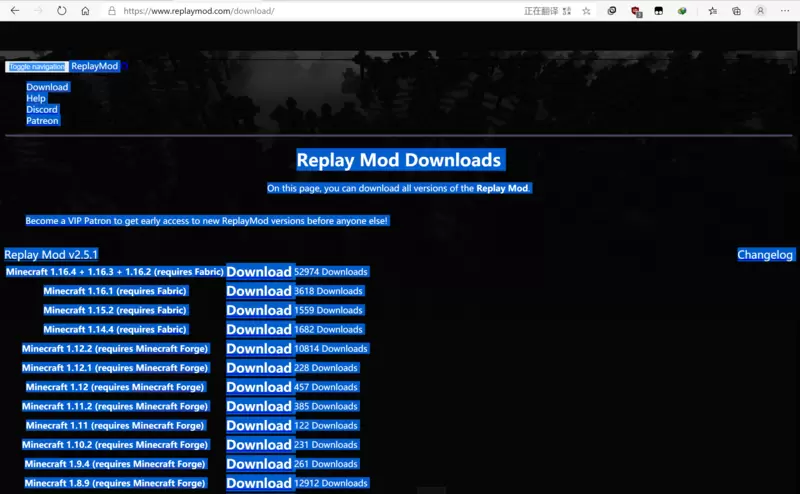Download for Minecraft 1.14.4 Fabric
This screenshot has width=800, height=494.
click(259, 330)
